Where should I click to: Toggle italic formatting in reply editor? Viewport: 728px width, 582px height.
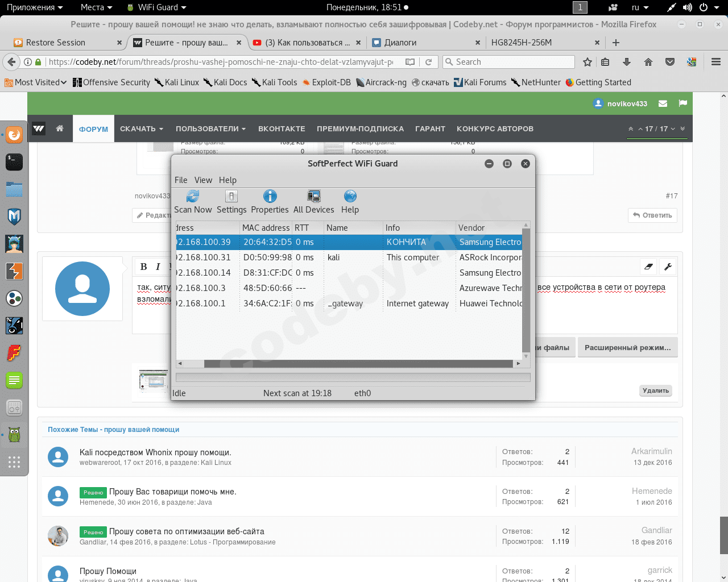(x=158, y=267)
